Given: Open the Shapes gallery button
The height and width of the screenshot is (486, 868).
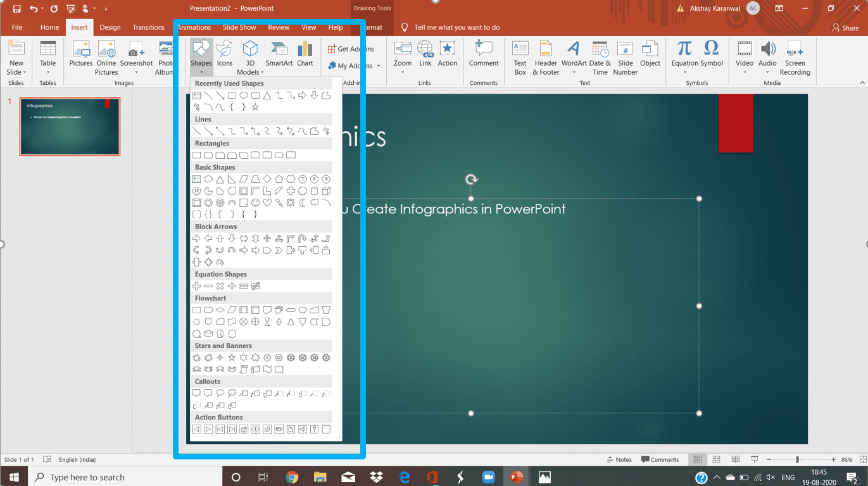Looking at the screenshot, I should 201,56.
